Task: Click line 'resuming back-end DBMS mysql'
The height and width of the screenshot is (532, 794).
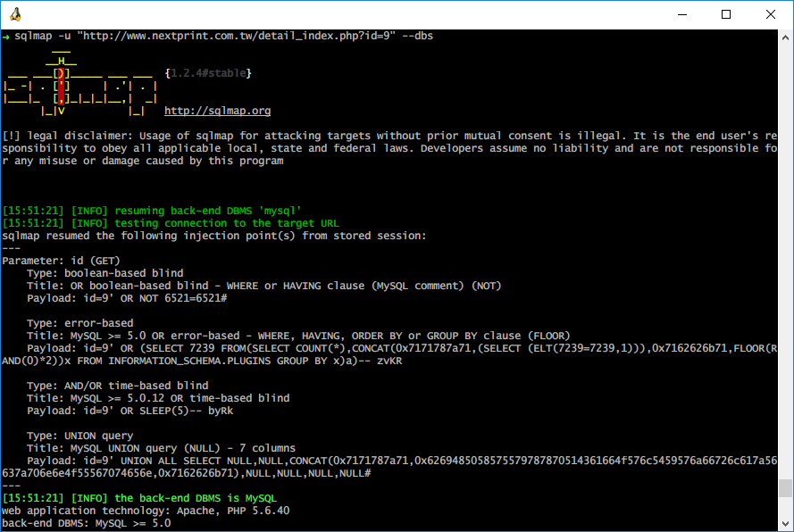Action: click(152, 211)
